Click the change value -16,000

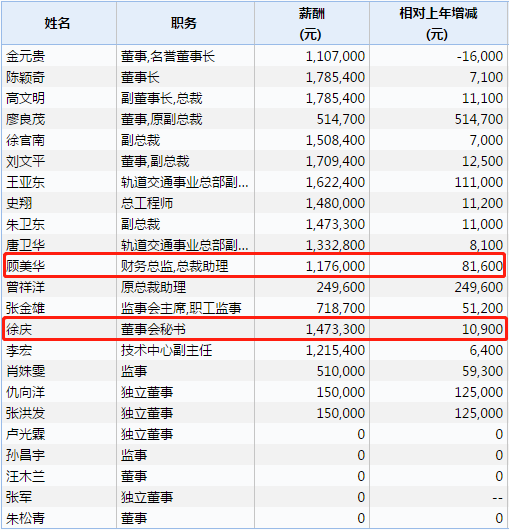tap(480, 56)
